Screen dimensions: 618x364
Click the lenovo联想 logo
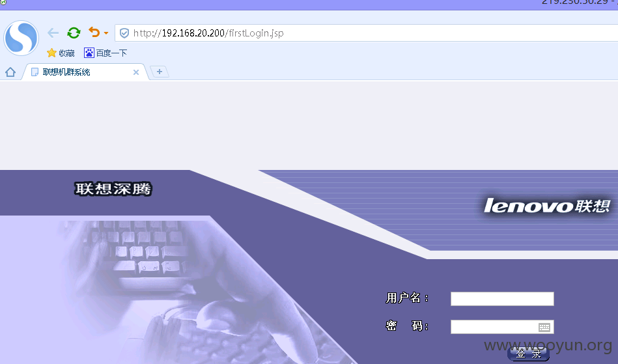point(547,206)
